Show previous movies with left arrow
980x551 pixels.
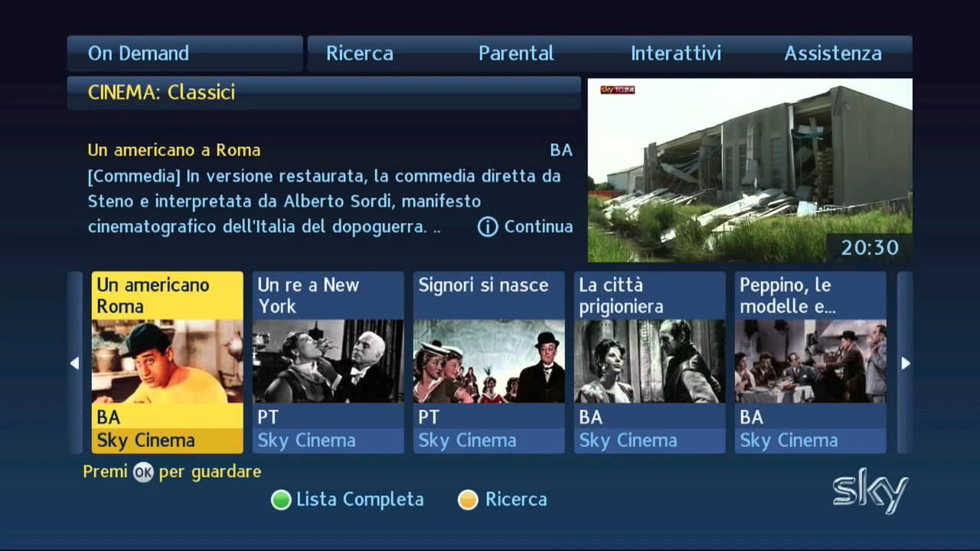pos(74,363)
